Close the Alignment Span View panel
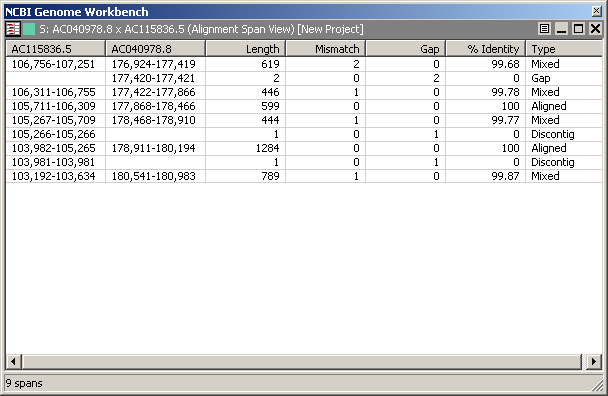The image size is (608, 396). (595, 29)
